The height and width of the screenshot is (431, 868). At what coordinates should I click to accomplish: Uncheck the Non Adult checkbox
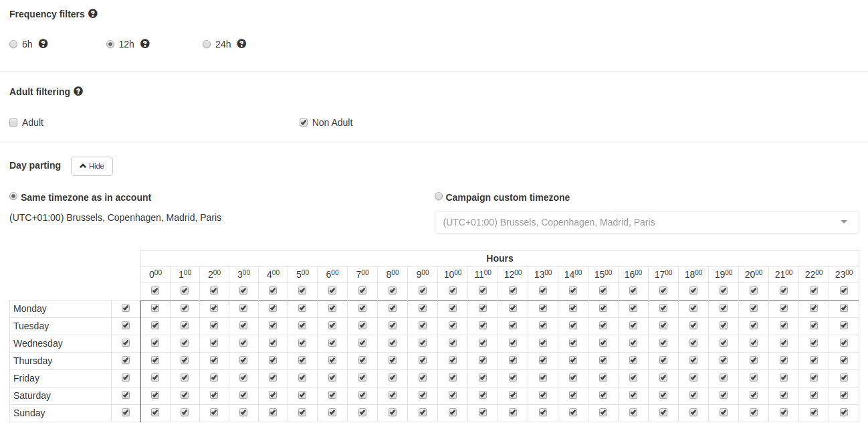(304, 123)
